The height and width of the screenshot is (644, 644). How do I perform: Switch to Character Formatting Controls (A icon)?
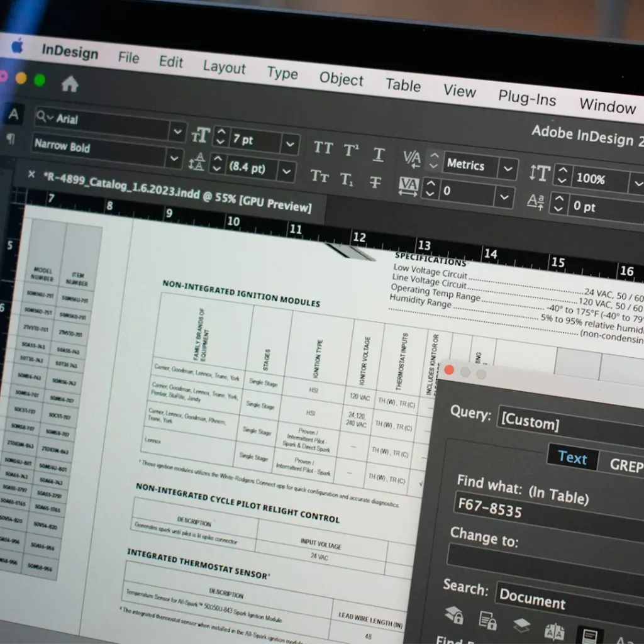(x=14, y=114)
